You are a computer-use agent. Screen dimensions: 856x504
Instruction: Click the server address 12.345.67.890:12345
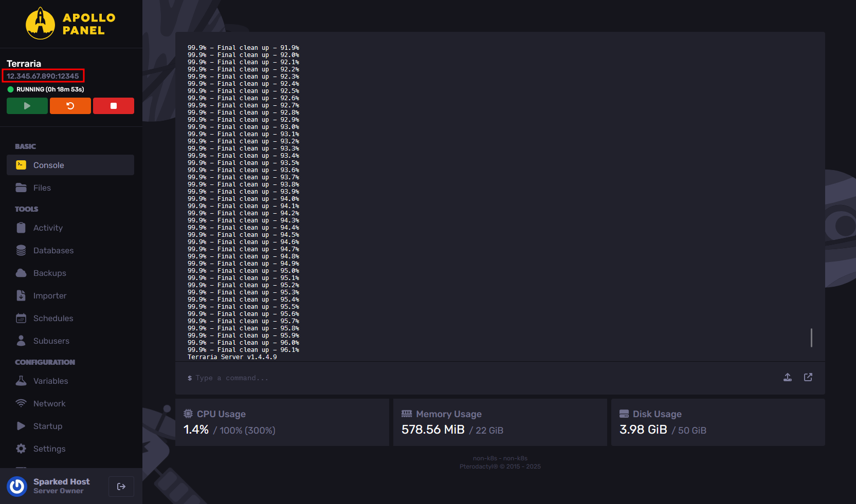click(x=43, y=76)
